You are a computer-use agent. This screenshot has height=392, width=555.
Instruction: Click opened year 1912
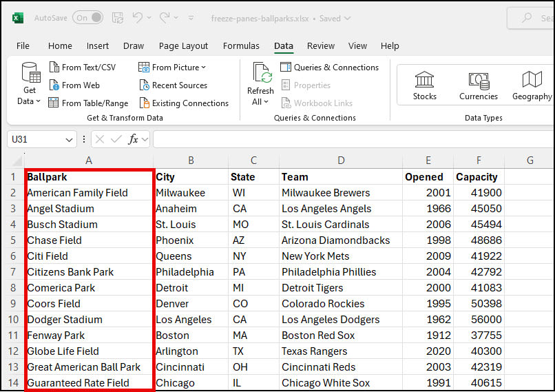(x=428, y=336)
